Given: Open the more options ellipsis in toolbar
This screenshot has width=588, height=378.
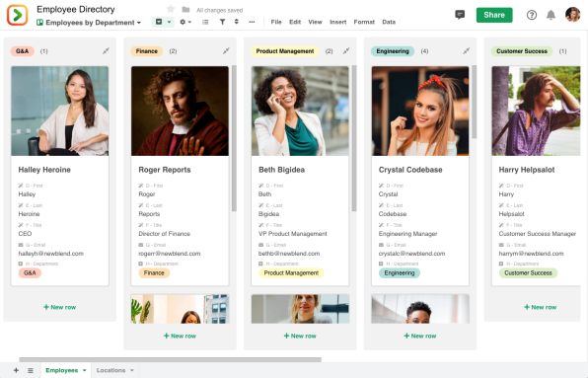Looking at the screenshot, I should 252,22.
